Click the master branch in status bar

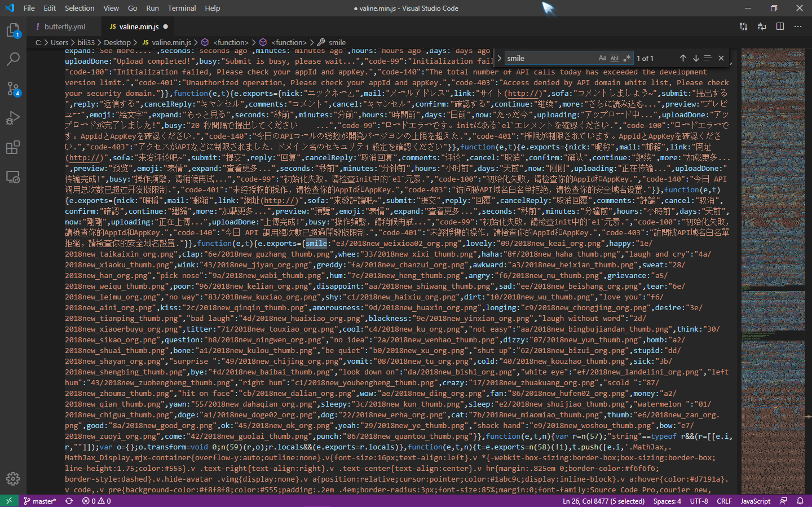[x=39, y=501]
